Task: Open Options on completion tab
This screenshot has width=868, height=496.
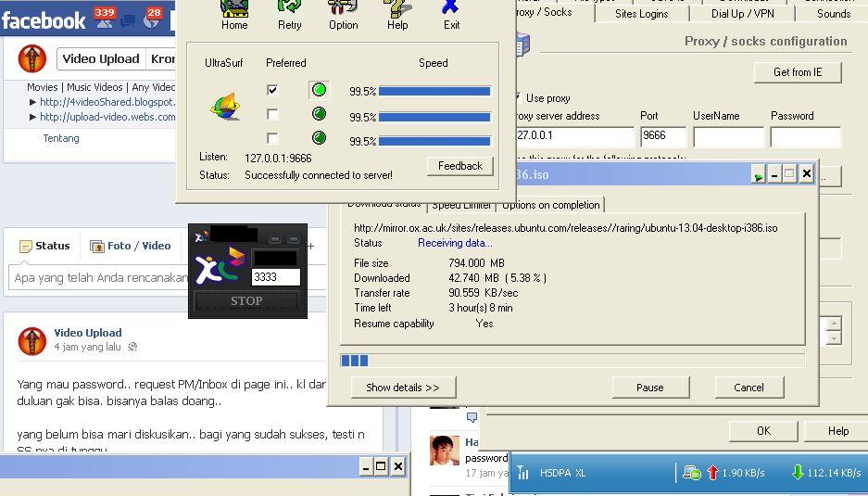Action: (551, 205)
